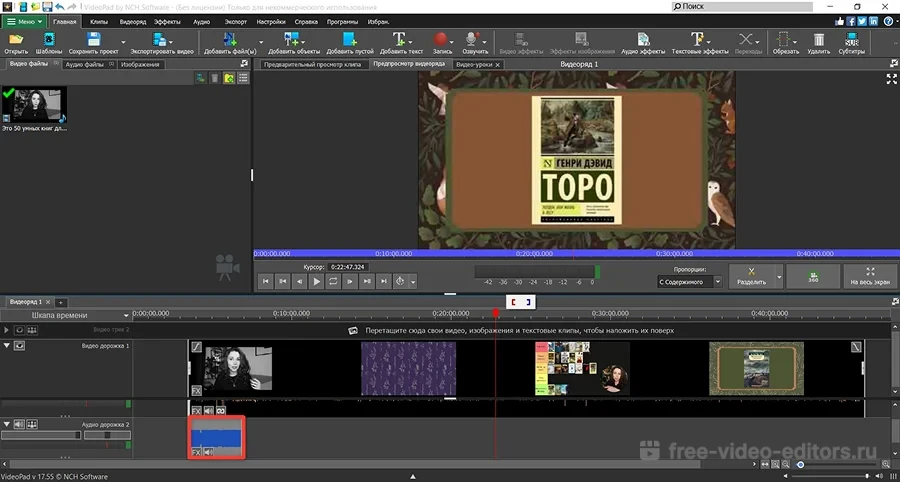Open a project with the Открыть icon
This screenshot has height=482, width=900.
coord(16,39)
